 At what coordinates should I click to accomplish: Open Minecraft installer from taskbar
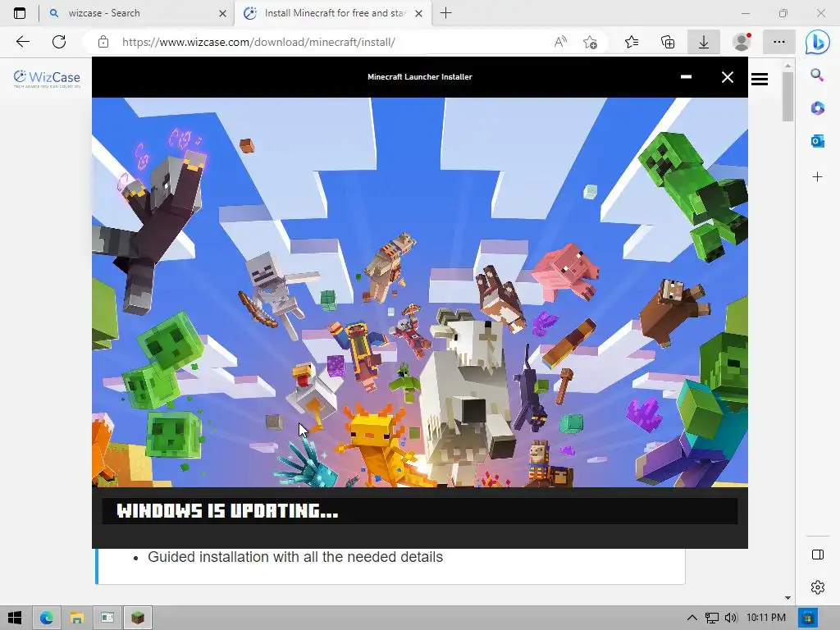coord(138,618)
